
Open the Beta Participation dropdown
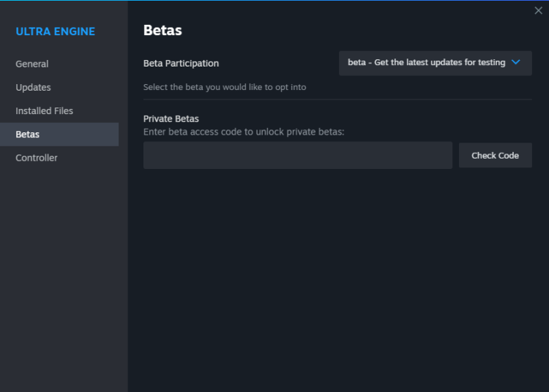tap(435, 63)
